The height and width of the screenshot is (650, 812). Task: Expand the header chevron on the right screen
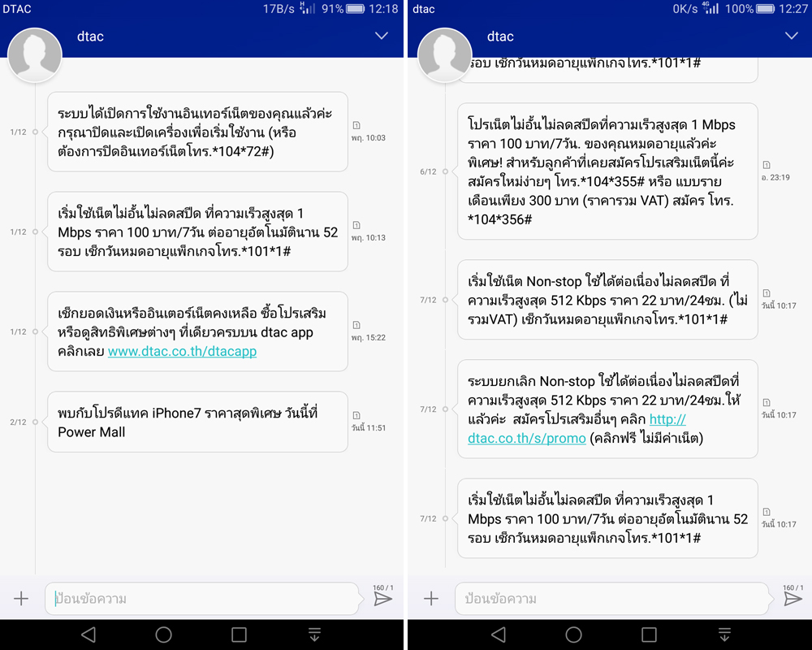coord(791,36)
